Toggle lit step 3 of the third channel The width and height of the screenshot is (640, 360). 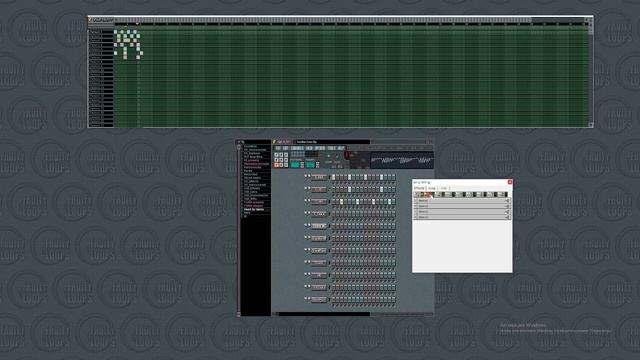tap(342, 202)
